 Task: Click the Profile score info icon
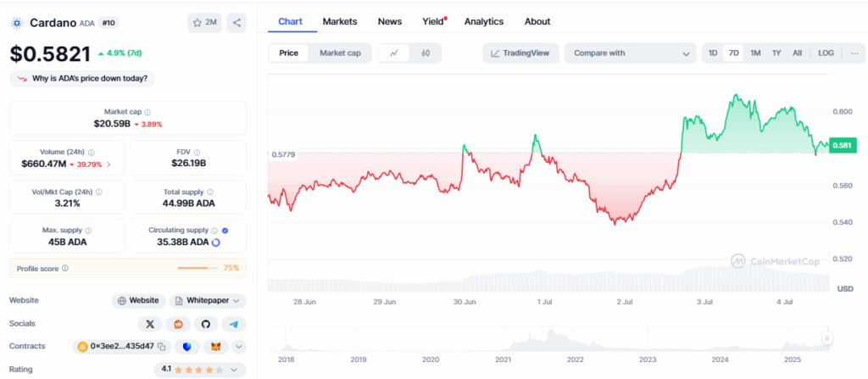65,268
